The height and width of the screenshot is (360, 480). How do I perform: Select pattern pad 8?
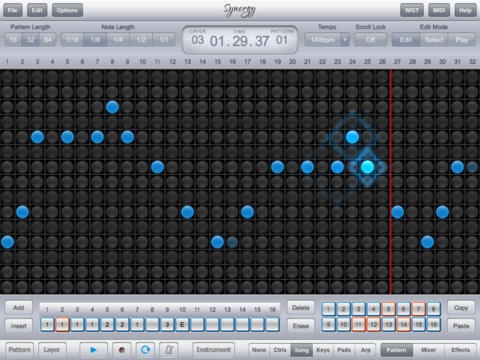(433, 309)
